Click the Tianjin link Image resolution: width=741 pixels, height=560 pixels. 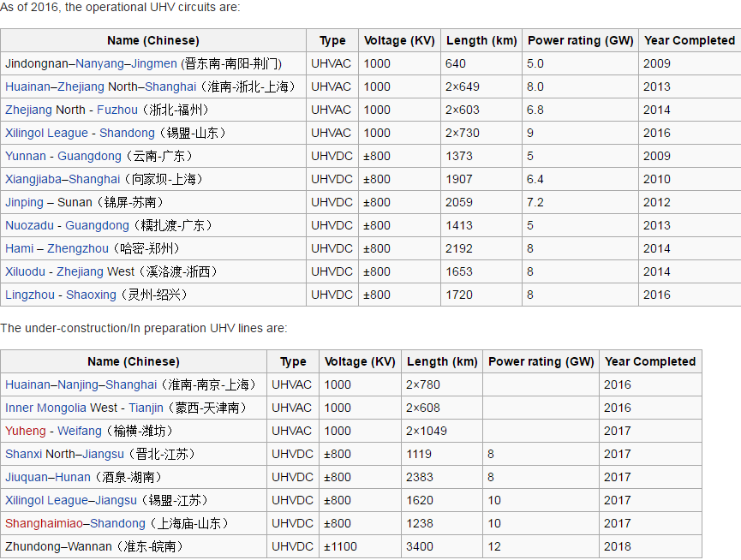[x=146, y=408]
